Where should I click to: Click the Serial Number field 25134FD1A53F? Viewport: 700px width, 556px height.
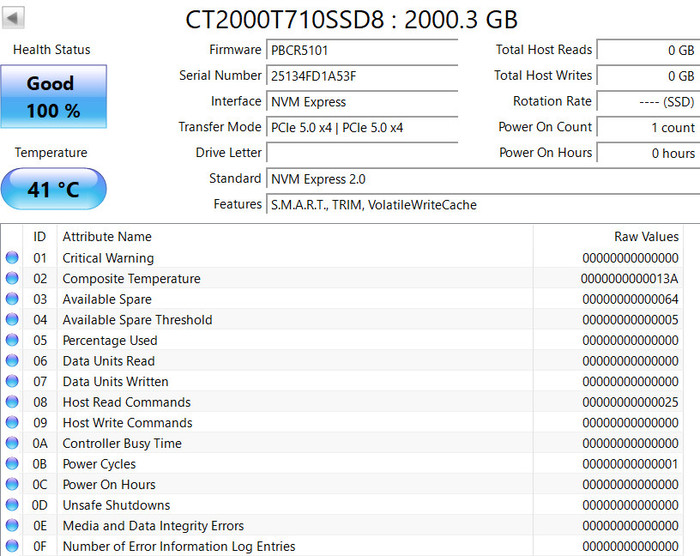362,76
